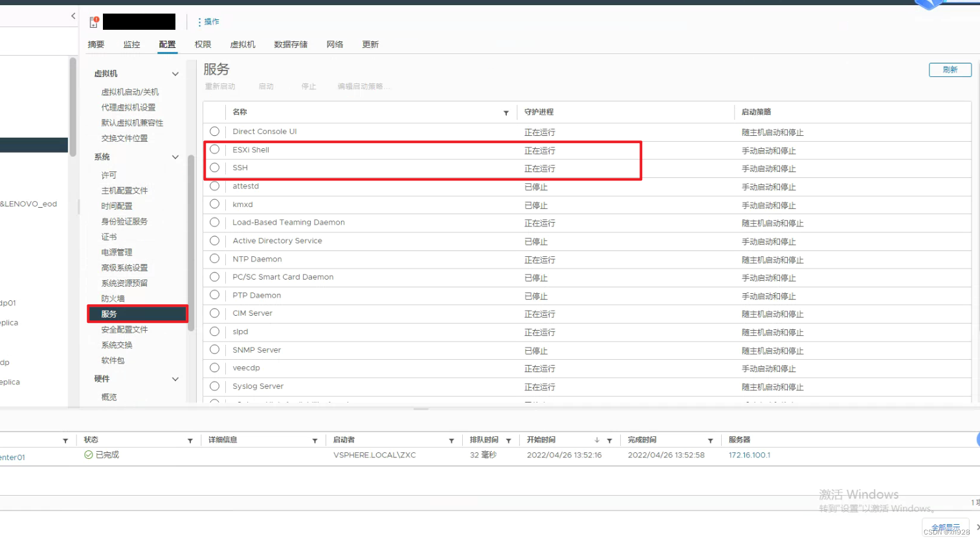980x541 pixels.
Task: Select Active Directory Service radio button
Action: coord(215,240)
